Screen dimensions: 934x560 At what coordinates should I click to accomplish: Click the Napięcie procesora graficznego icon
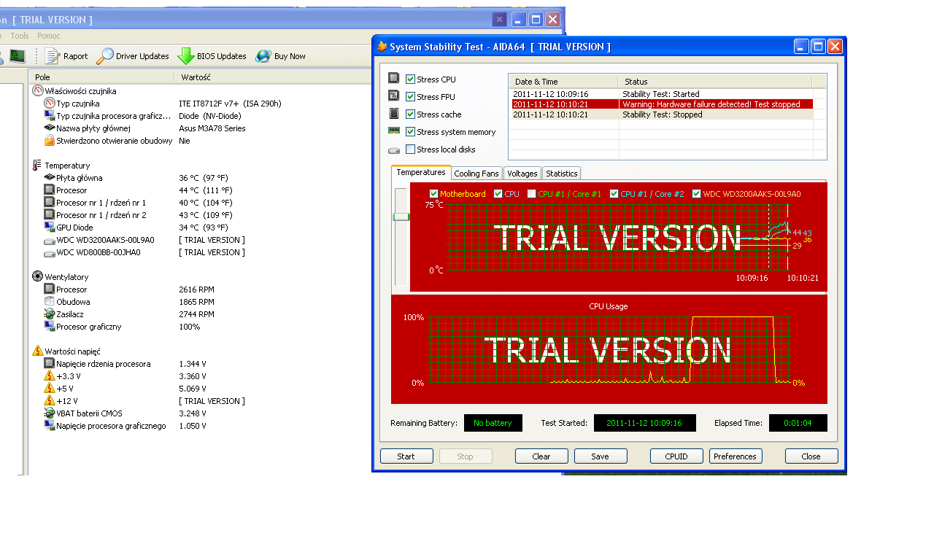(x=50, y=426)
